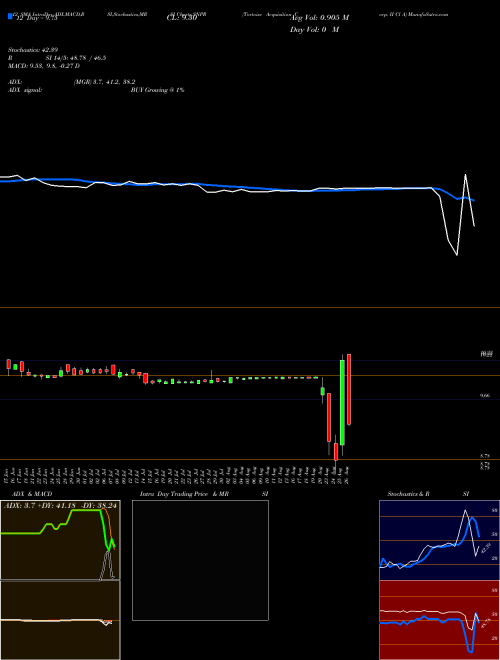Screen dimensions: 500x660
Task: Click the blue 12 Day SMA legend square
Action: [x=10, y=17]
